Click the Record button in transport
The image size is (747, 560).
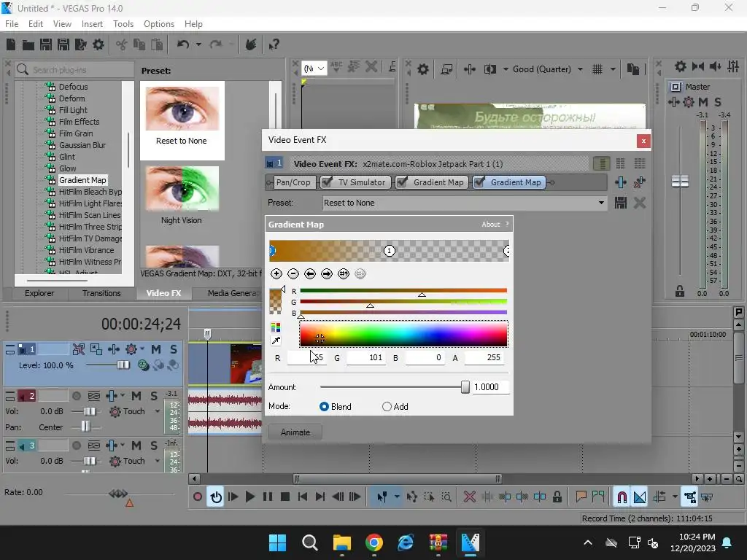197,497
